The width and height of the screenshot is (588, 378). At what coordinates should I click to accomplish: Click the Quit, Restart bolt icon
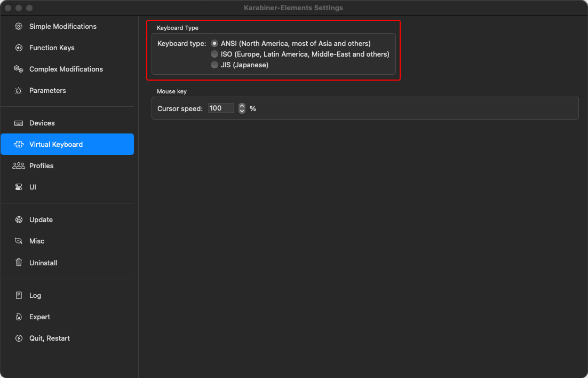tap(18, 338)
